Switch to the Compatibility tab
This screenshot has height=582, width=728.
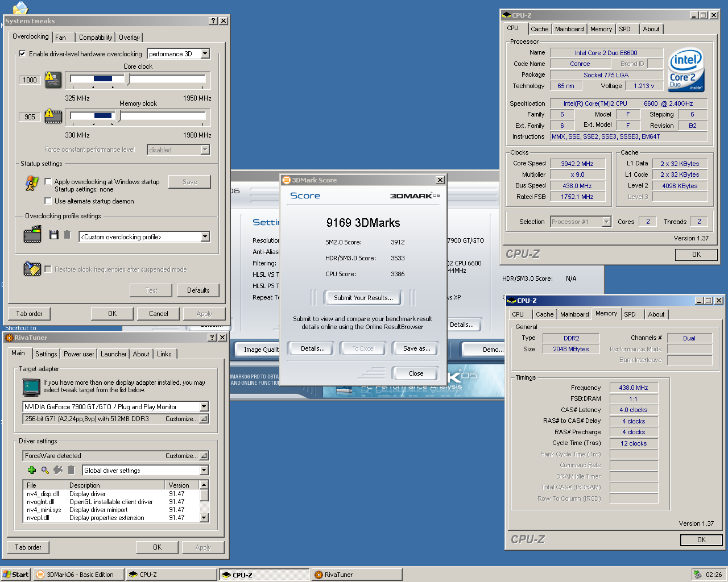tap(96, 37)
